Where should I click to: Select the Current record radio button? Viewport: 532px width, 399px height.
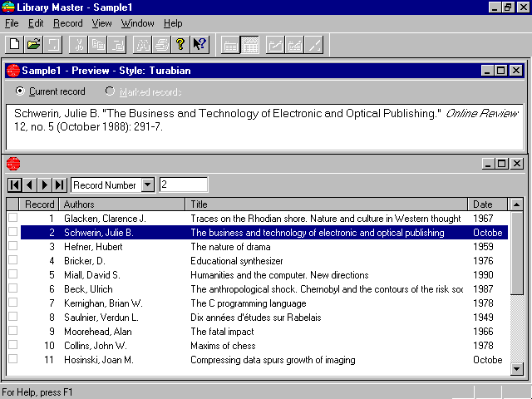(x=21, y=91)
